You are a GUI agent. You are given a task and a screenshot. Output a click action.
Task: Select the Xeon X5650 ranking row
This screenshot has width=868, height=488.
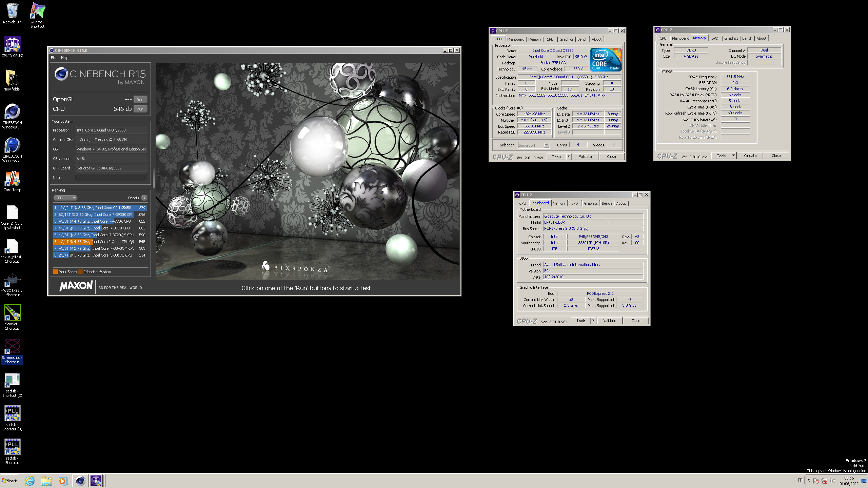[100, 208]
